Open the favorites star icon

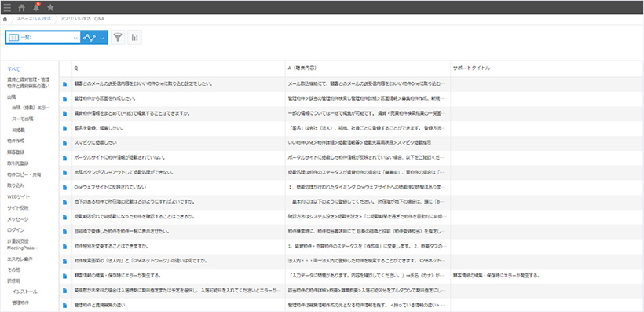(50, 7)
